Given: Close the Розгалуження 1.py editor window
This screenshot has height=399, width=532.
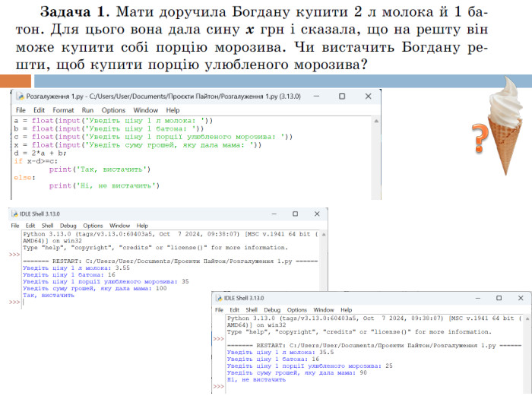Looking at the screenshot, I should tap(368, 97).
